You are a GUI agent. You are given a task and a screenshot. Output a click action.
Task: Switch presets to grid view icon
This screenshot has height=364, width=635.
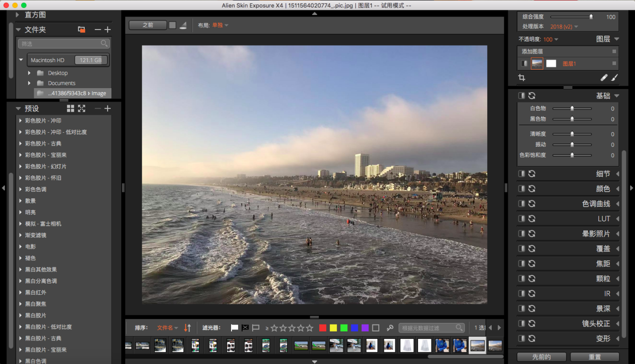pos(71,109)
